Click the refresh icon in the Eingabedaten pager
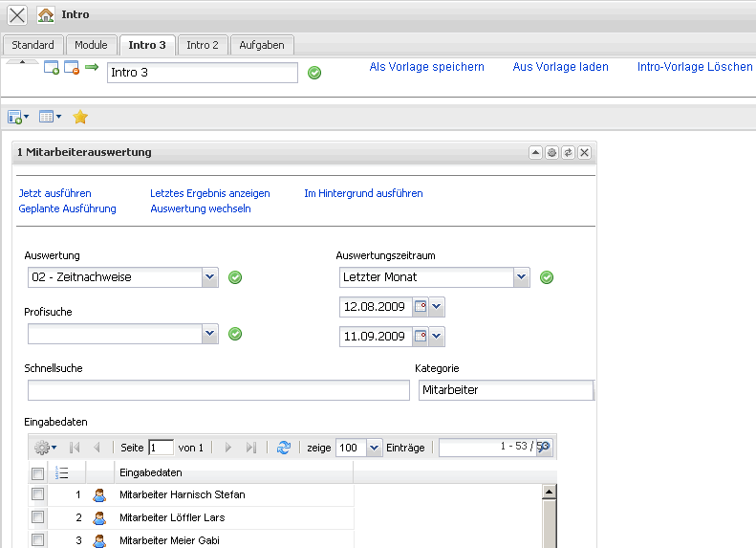 [283, 448]
